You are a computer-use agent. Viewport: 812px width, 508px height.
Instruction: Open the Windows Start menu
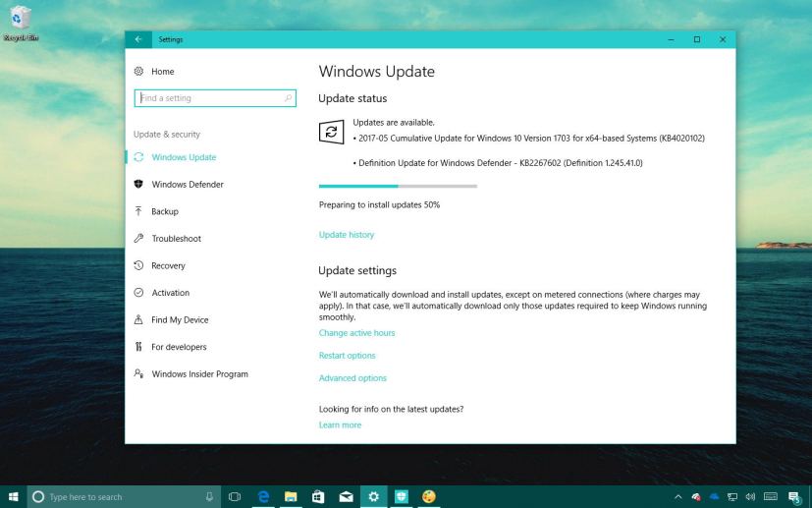[x=14, y=497]
